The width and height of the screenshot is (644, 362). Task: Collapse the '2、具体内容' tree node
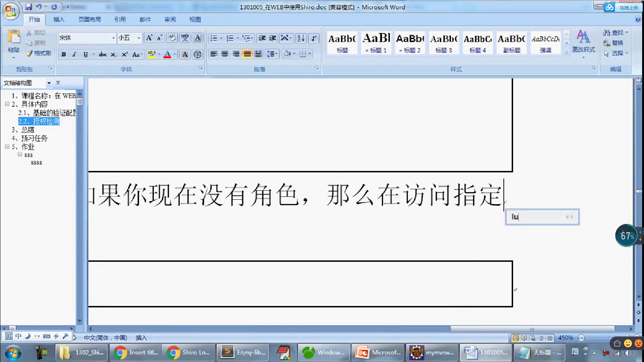coord(7,104)
